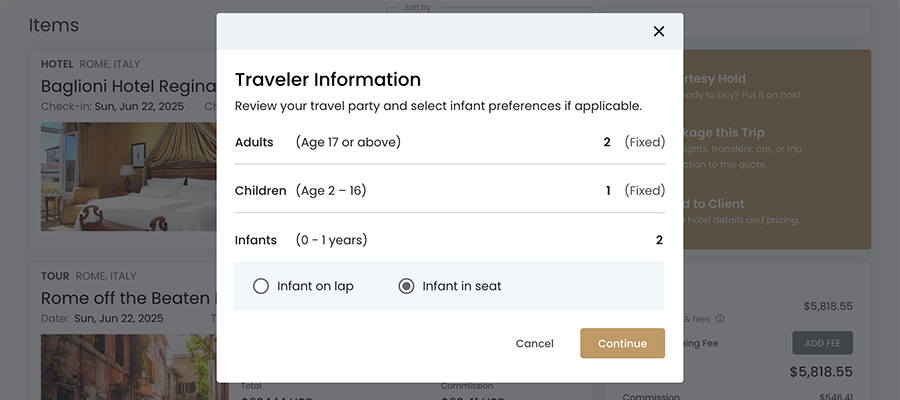Click the Baglioni Hotel Regina title
Image resolution: width=900 pixels, height=400 pixels.
129,86
